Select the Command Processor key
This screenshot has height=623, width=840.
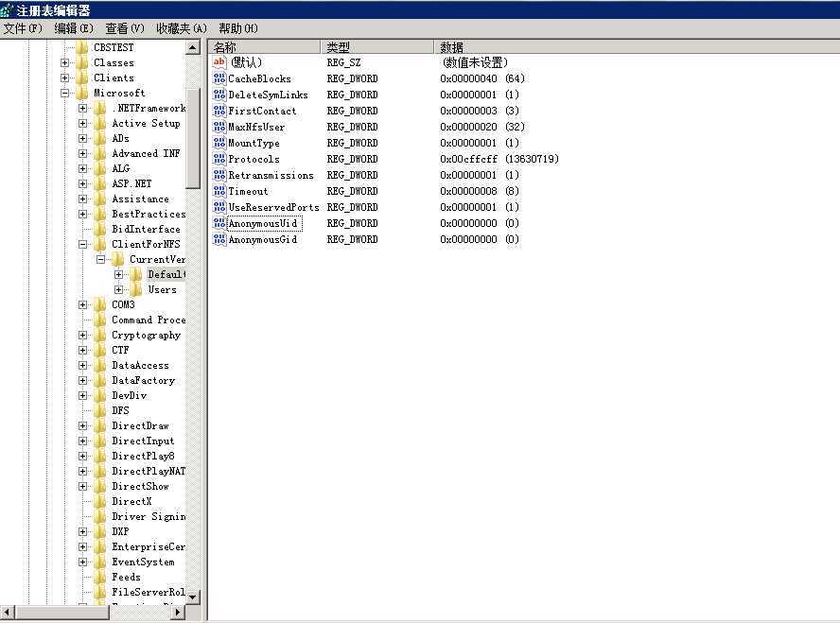[149, 320]
